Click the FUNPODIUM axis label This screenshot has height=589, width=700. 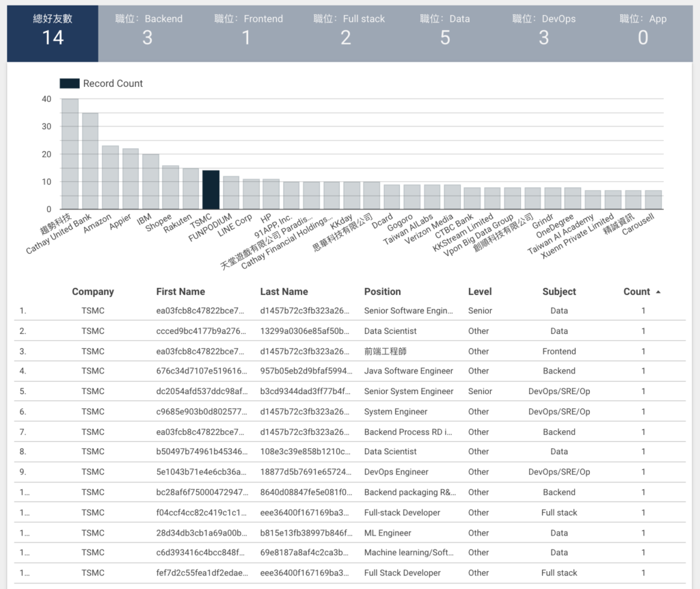pyautogui.click(x=211, y=228)
